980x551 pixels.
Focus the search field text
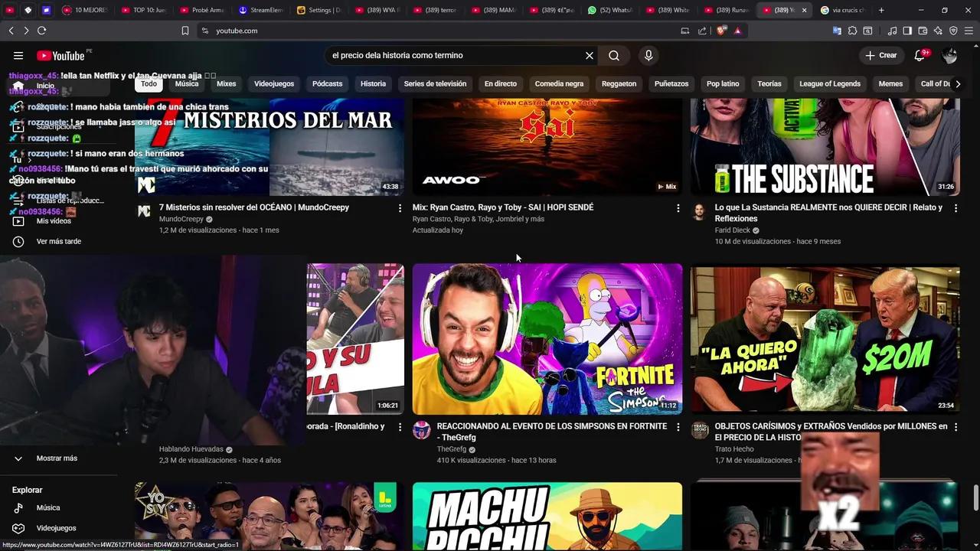[456, 55]
